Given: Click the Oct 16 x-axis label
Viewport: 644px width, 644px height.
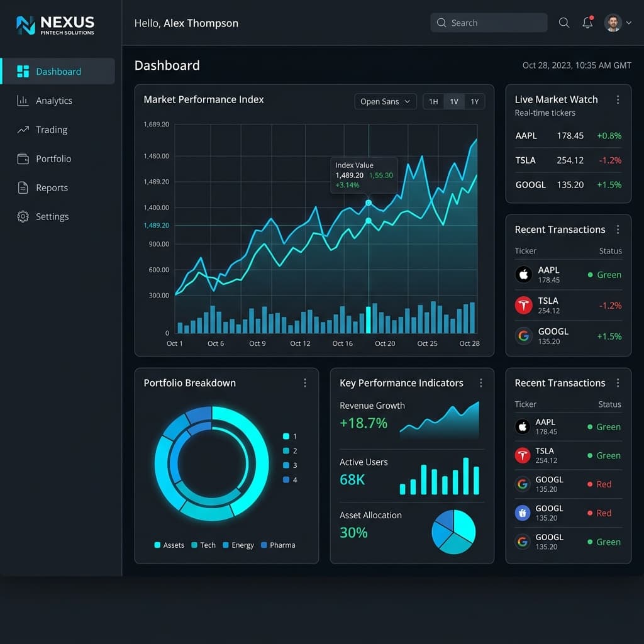Looking at the screenshot, I should [x=343, y=343].
